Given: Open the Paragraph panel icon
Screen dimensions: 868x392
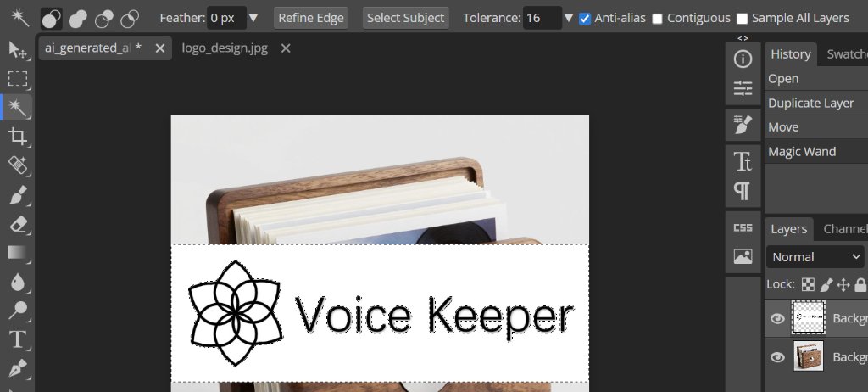Looking at the screenshot, I should pos(743,191).
